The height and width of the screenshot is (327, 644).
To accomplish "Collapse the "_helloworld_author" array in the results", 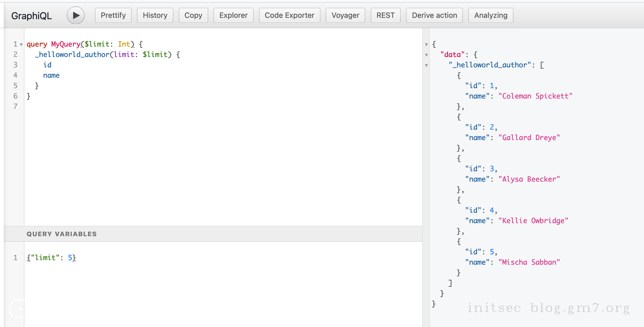I will click(x=426, y=65).
